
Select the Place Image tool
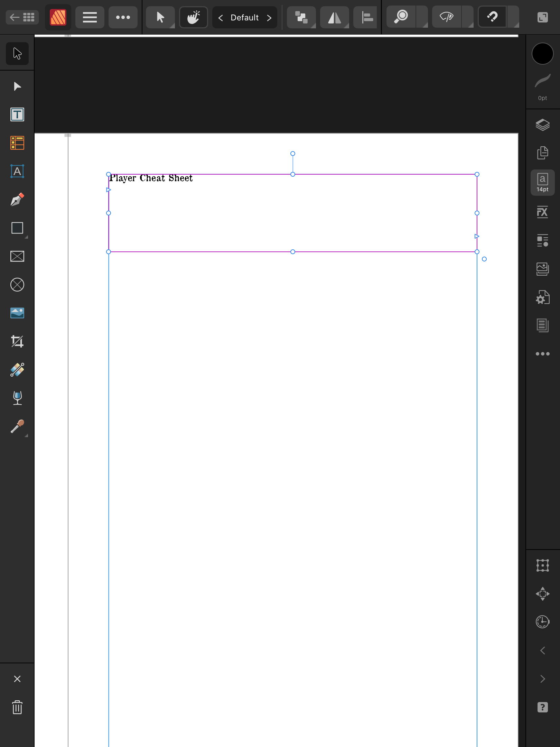click(17, 313)
